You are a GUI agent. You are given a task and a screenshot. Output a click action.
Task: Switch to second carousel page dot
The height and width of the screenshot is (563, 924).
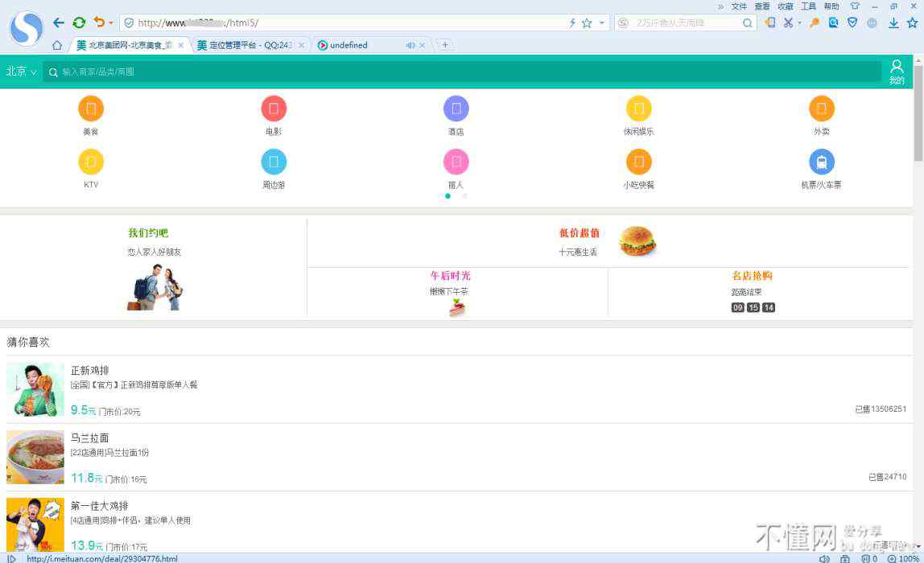tap(464, 195)
